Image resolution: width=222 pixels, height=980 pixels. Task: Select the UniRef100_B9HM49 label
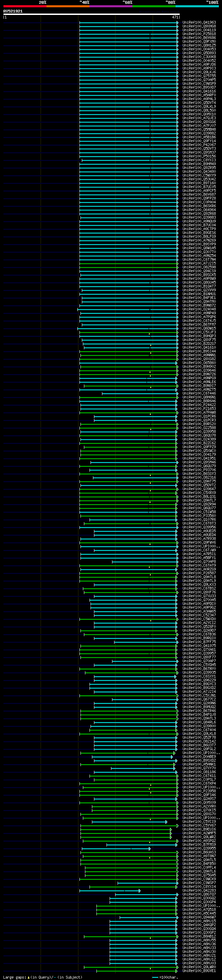[x=199, y=164]
